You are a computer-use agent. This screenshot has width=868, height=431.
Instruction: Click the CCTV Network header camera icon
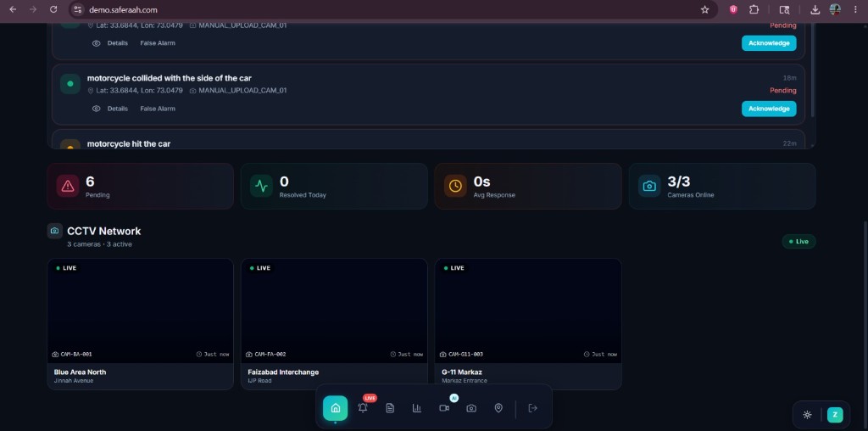(x=54, y=231)
